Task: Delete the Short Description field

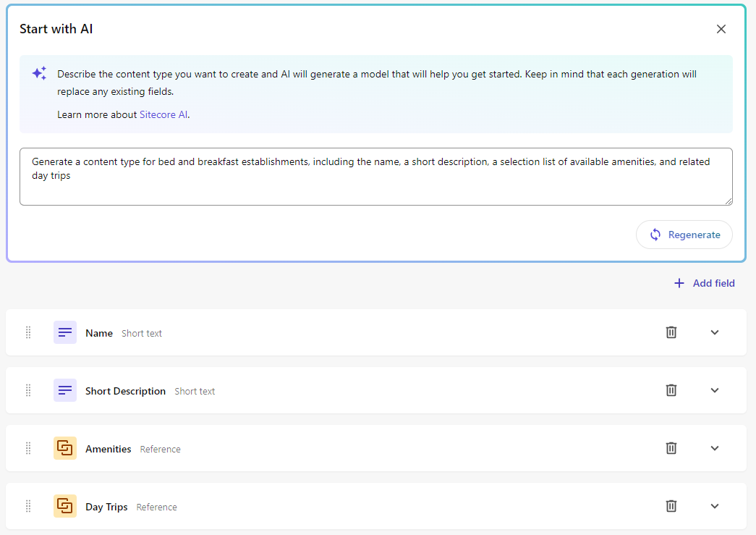Action: tap(671, 390)
